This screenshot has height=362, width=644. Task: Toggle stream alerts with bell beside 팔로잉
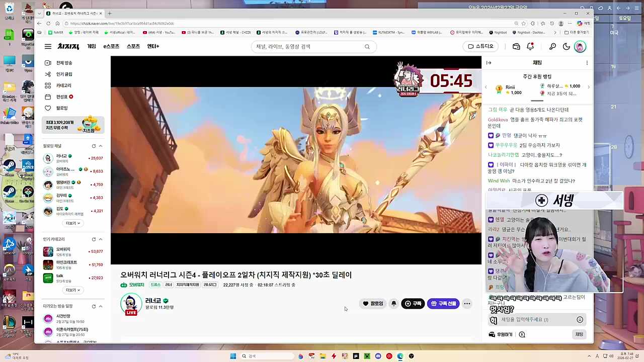click(394, 303)
